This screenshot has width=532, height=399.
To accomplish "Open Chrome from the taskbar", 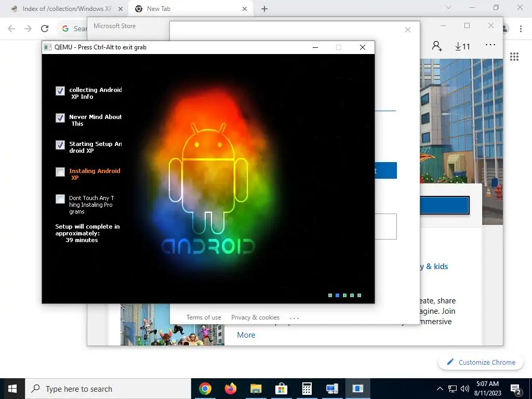I will click(x=205, y=389).
